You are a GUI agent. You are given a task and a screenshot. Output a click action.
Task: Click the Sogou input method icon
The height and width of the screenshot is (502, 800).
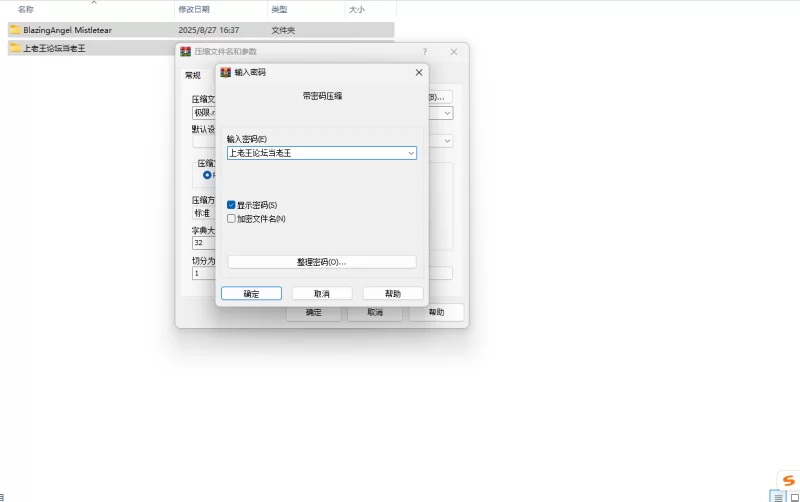789,480
